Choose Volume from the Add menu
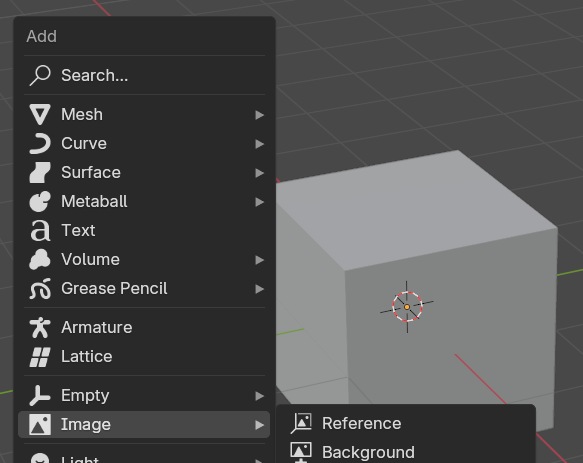Screen dimensions: 583x463 tap(144, 259)
